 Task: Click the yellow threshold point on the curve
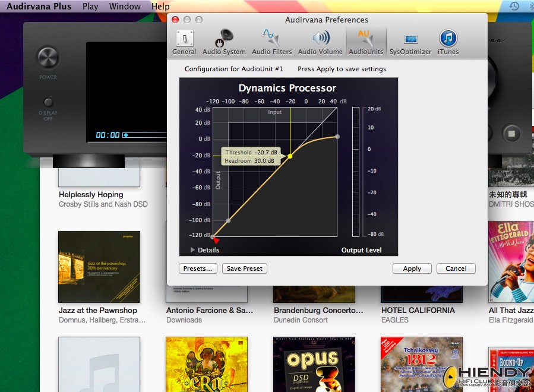click(290, 156)
